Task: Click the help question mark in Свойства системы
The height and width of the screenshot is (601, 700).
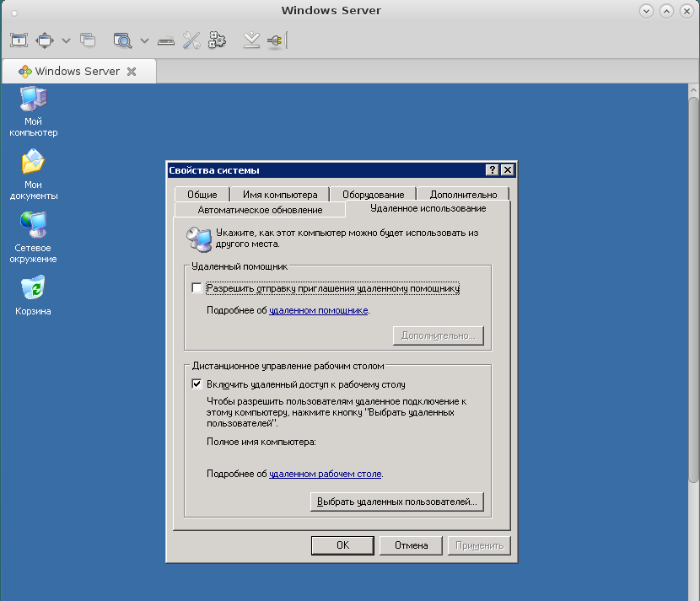Action: click(492, 170)
